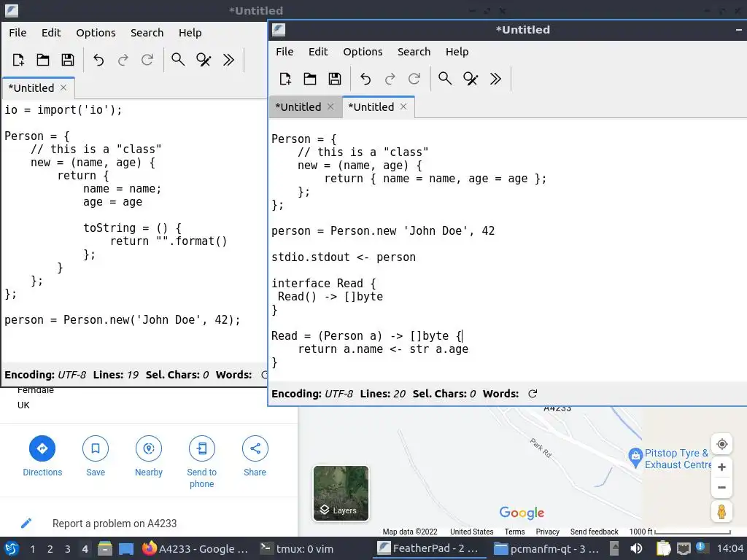The height and width of the screenshot is (560, 747).
Task: Click Redo icon in back FeatherPad window
Action: pos(123,60)
